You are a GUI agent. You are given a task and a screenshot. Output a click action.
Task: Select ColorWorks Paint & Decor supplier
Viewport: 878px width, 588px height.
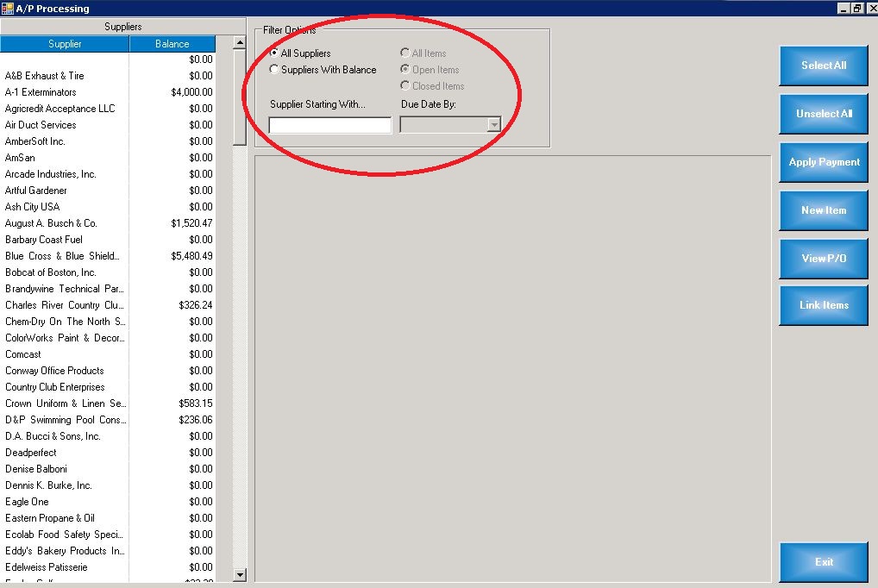click(x=108, y=338)
